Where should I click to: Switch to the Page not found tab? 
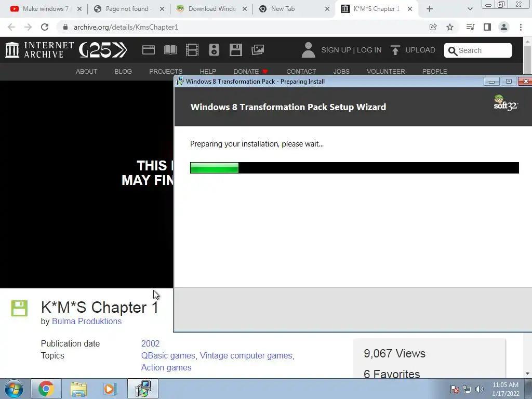pyautogui.click(x=129, y=9)
